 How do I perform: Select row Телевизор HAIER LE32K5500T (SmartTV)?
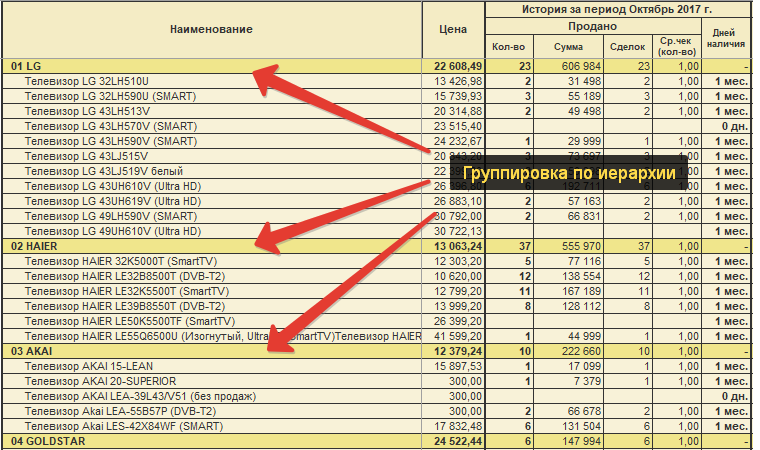point(377,291)
